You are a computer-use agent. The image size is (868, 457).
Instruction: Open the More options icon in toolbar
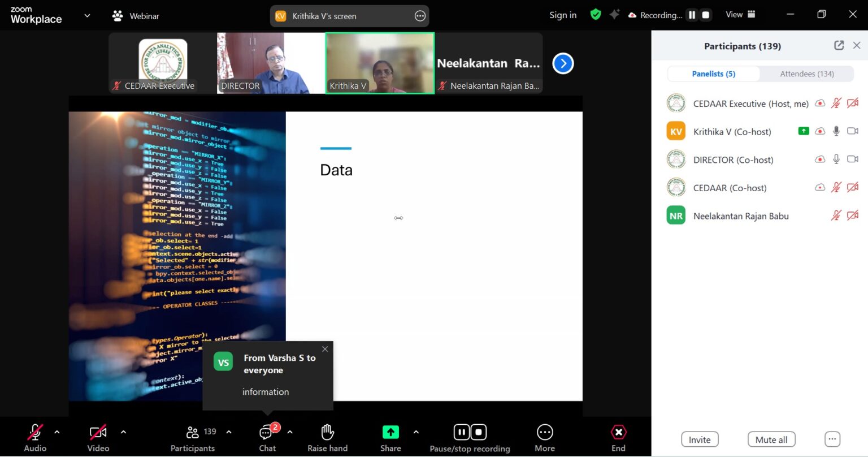point(544,433)
